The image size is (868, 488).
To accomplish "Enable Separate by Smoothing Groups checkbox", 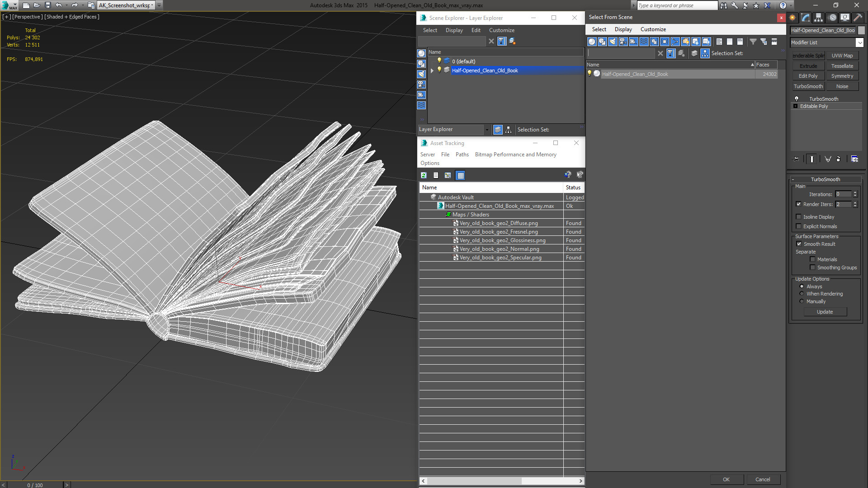I will [x=812, y=267].
